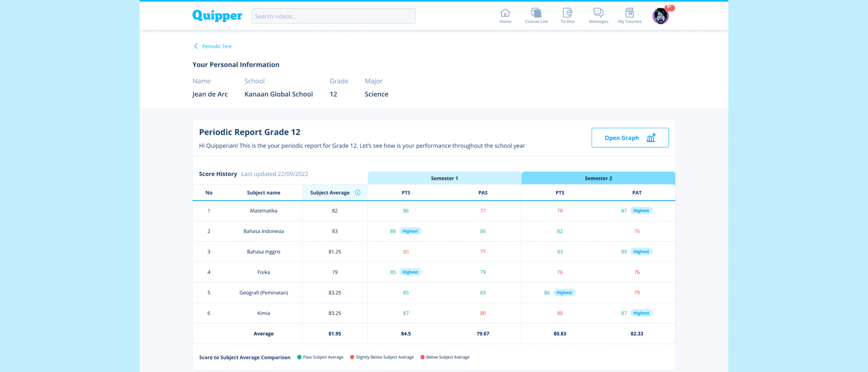The height and width of the screenshot is (372, 868).
Task: Click the No column header
Action: [209, 193]
